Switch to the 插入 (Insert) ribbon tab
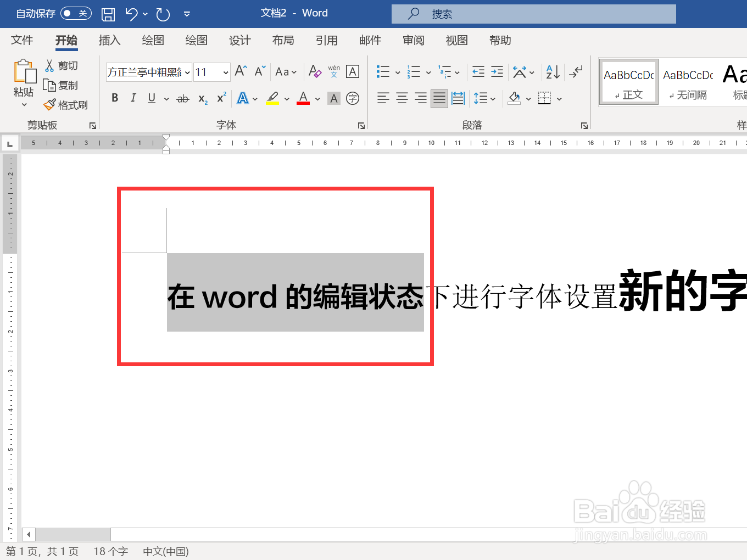 pos(109,40)
